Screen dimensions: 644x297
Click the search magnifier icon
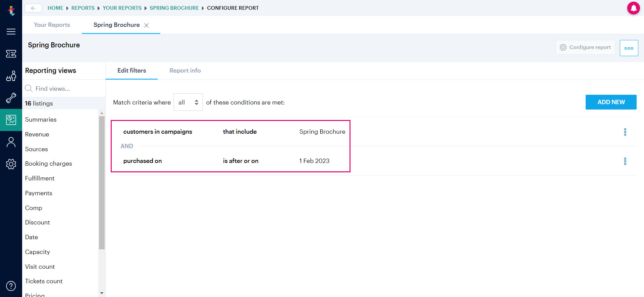[x=29, y=88]
